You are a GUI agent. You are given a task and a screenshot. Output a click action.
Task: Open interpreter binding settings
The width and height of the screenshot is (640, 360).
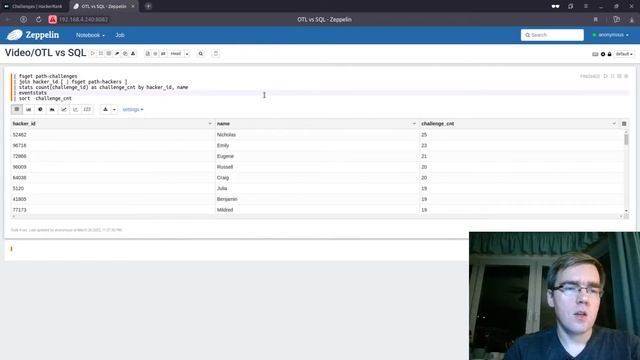(x=603, y=54)
